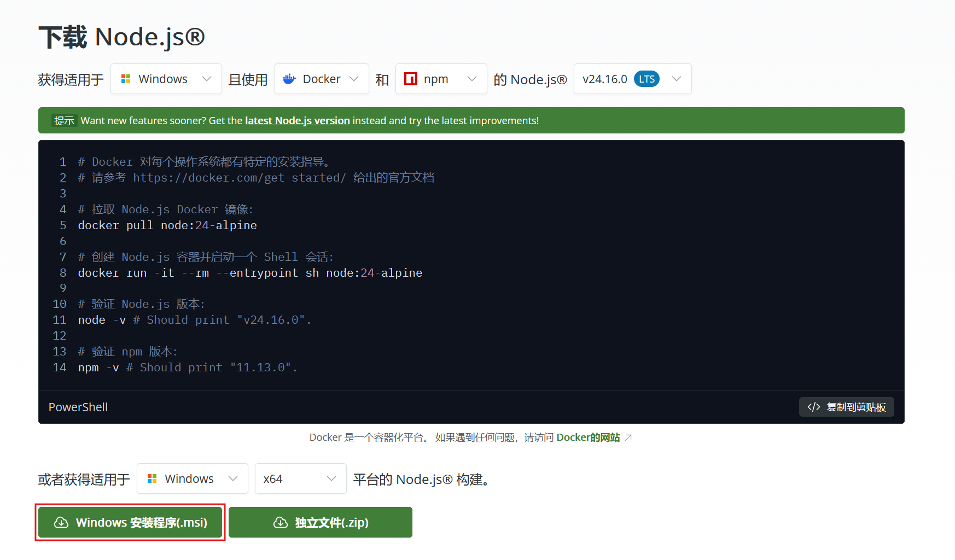Open the v24.16.0 version dropdown

coord(632,79)
